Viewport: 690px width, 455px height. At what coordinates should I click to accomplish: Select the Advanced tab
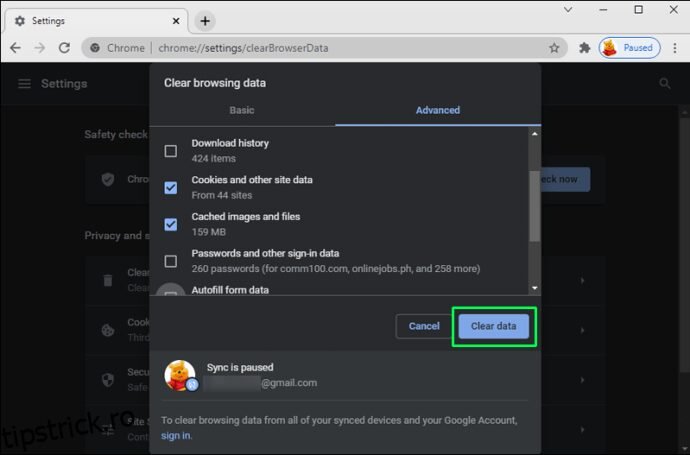pos(438,110)
